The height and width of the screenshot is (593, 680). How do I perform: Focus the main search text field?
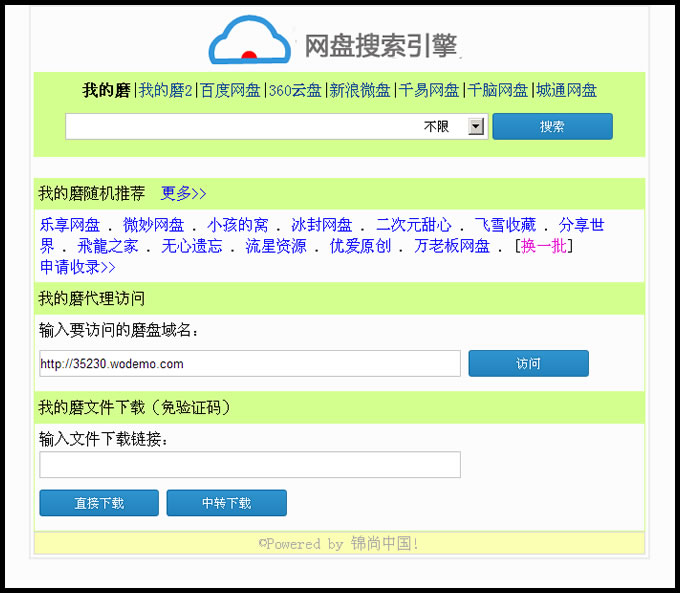240,127
